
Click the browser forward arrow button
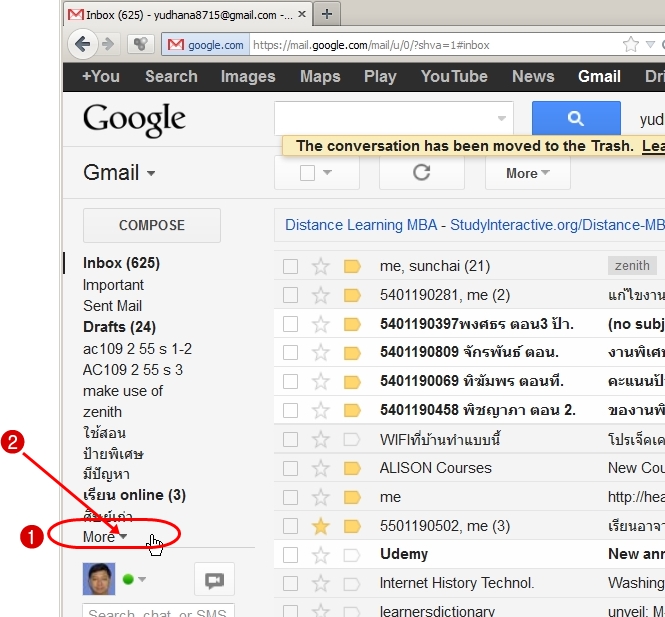point(108,44)
